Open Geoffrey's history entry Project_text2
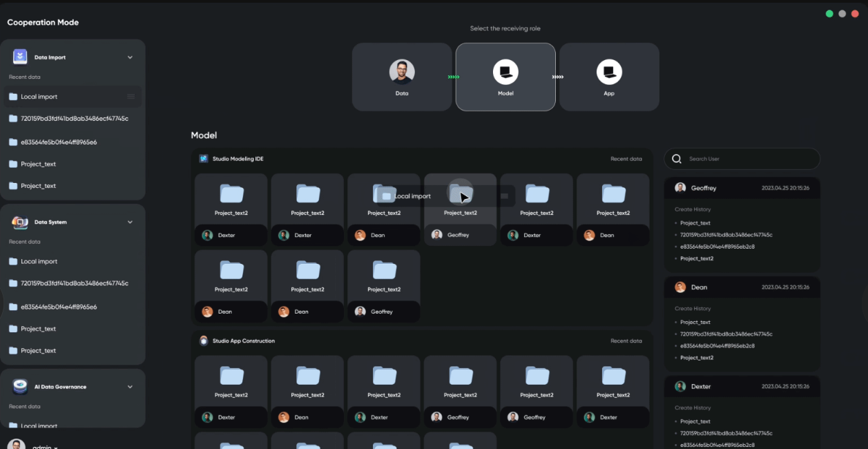Screen dimensions: 868x449 click(697, 258)
